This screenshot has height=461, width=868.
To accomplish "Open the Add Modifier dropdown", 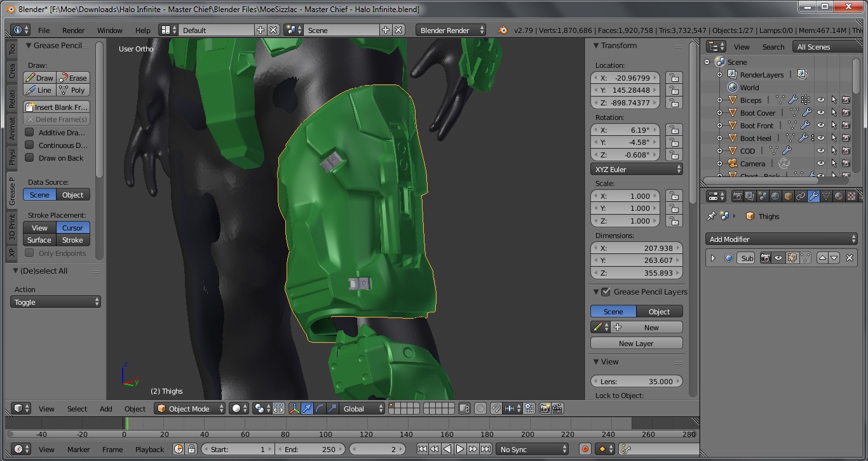I will pos(782,239).
